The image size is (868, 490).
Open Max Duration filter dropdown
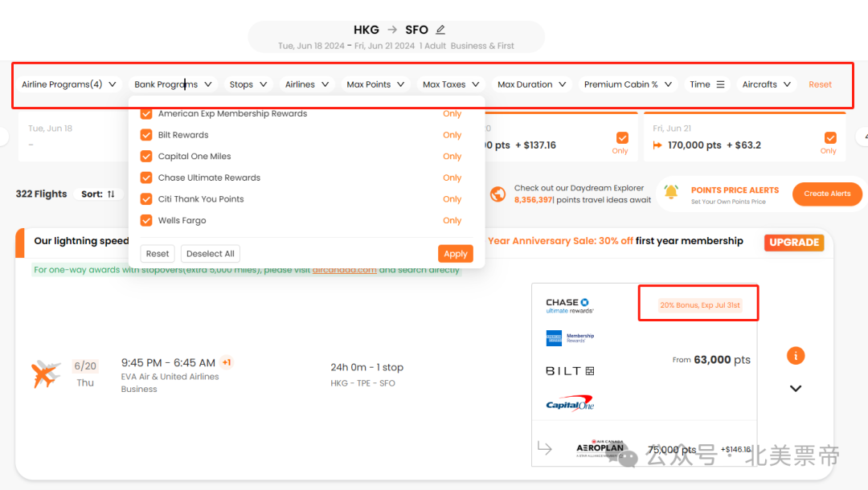click(x=531, y=84)
